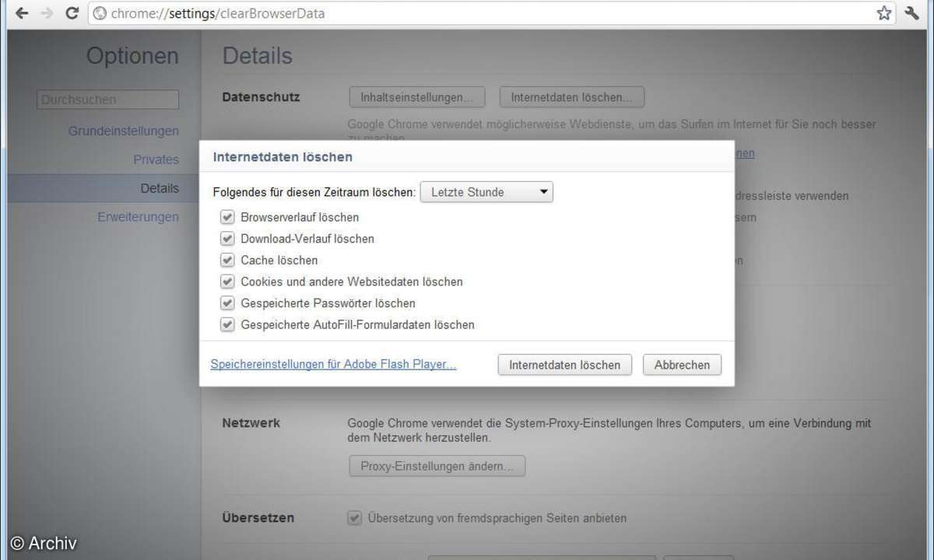Open Speichereinstellungen für Adobe Flash Player link
Screen dimensions: 934x560
click(333, 364)
